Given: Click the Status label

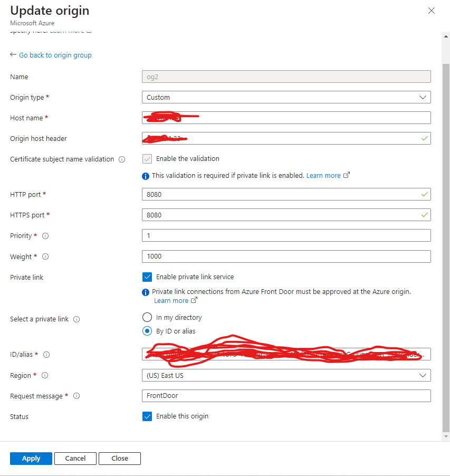Looking at the screenshot, I should point(19,417).
